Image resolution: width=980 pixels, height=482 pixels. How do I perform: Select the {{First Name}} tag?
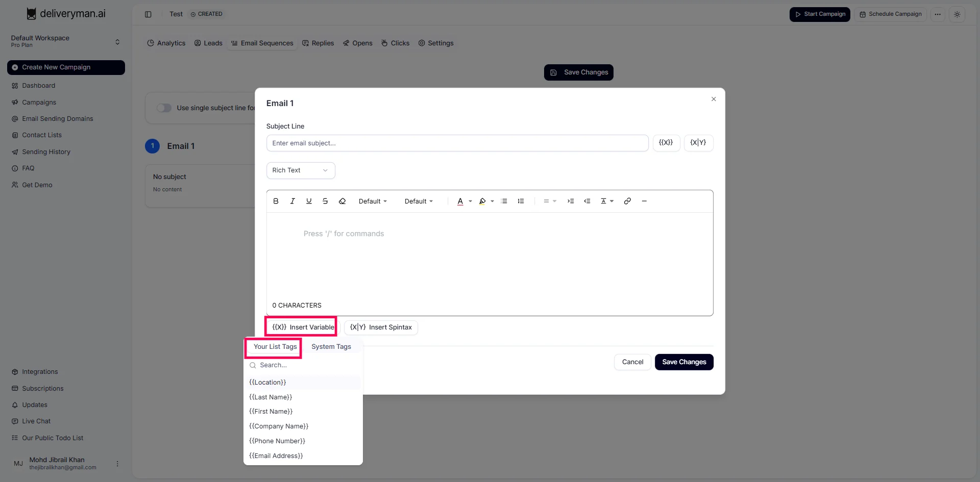tap(271, 412)
